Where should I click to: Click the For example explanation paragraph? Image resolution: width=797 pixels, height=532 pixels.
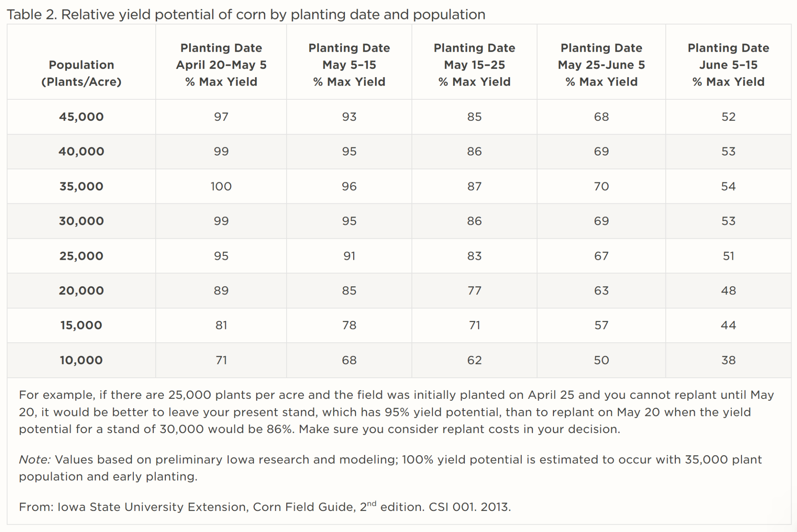(396, 412)
